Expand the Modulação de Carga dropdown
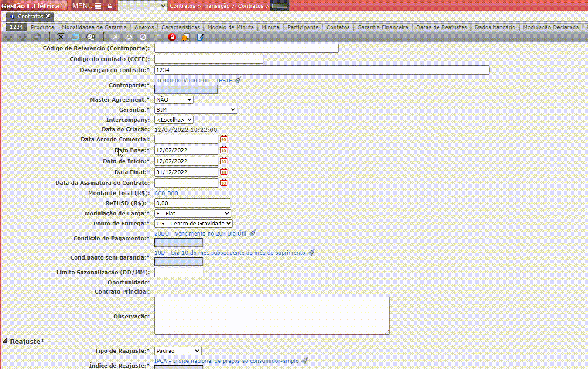588x369 pixels. pyautogui.click(x=192, y=213)
